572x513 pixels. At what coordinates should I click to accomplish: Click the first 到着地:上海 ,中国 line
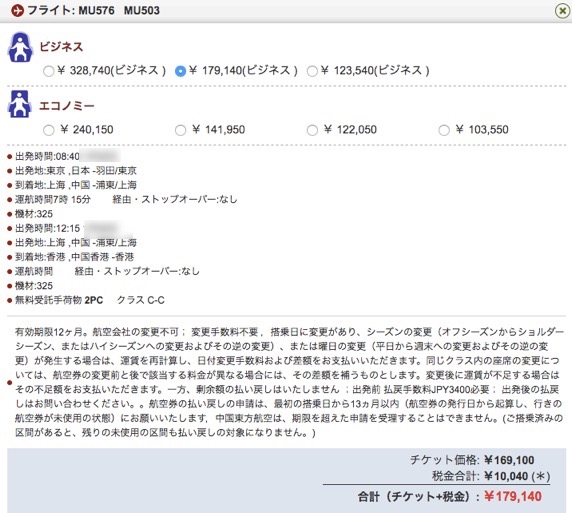coord(76,185)
